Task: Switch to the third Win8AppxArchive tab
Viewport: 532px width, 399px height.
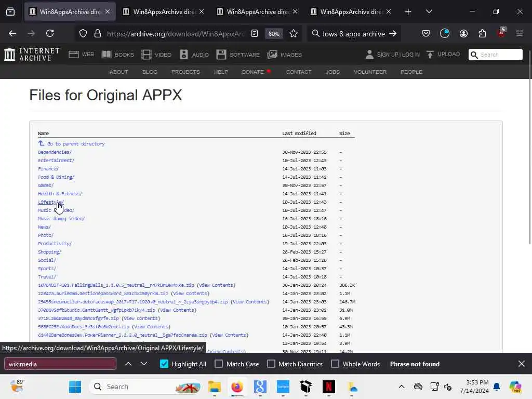Action: [258, 11]
